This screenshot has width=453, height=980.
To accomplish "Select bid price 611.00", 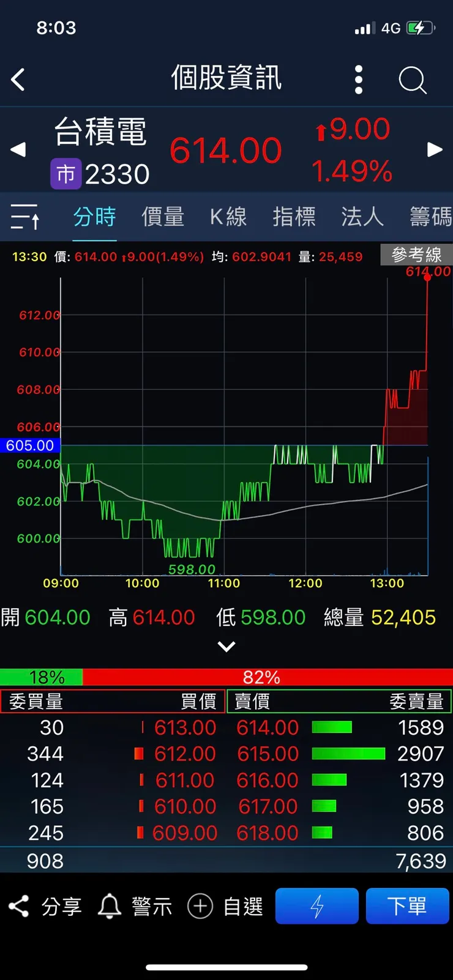I will [185, 780].
